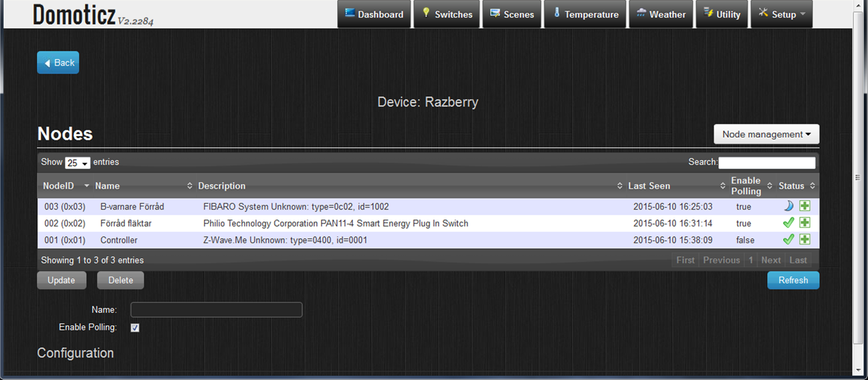Open the Show entries count selector
The height and width of the screenshot is (380, 868).
pos(78,163)
